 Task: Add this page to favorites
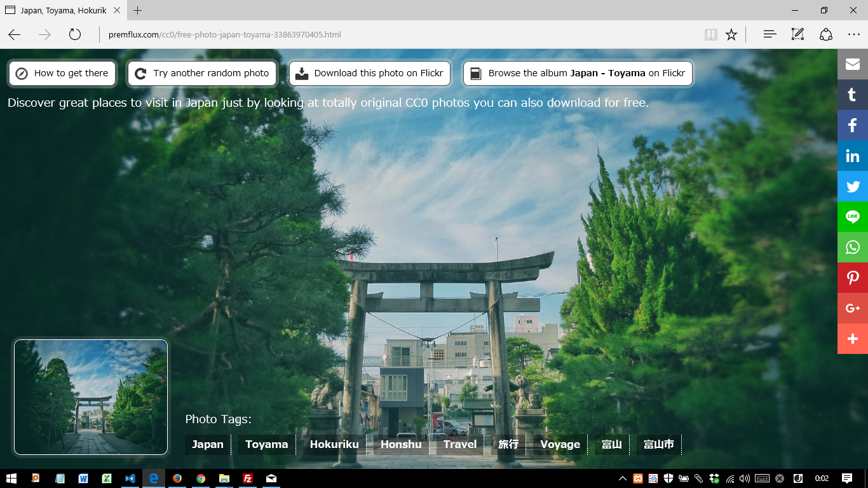click(731, 34)
